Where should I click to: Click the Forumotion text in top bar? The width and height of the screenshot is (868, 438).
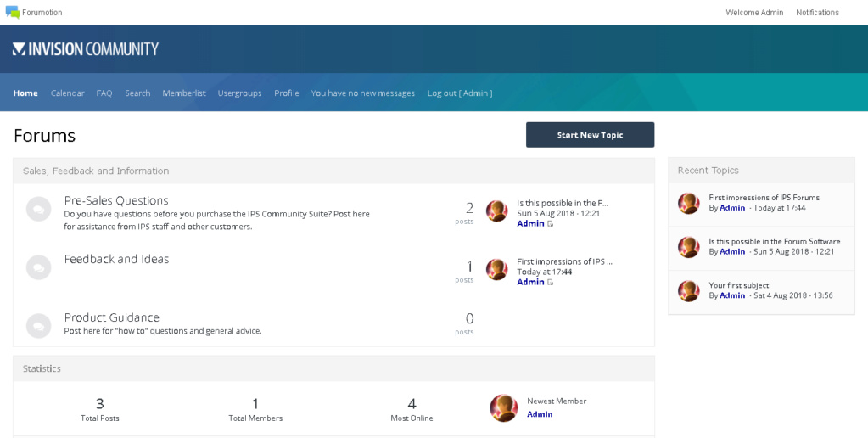(42, 12)
